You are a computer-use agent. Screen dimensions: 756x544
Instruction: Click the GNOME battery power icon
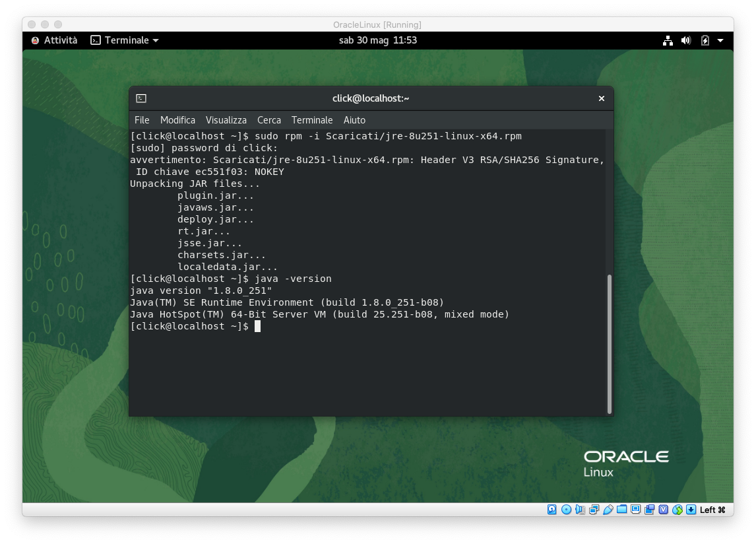click(705, 40)
